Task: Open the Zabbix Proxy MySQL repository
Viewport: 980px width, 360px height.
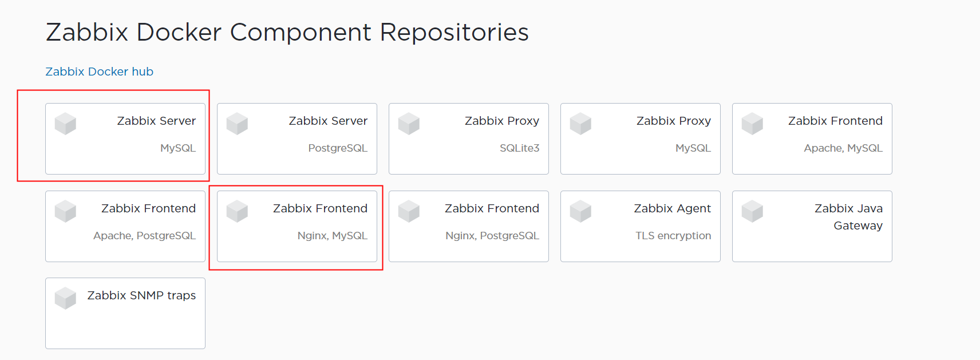Action: point(640,139)
